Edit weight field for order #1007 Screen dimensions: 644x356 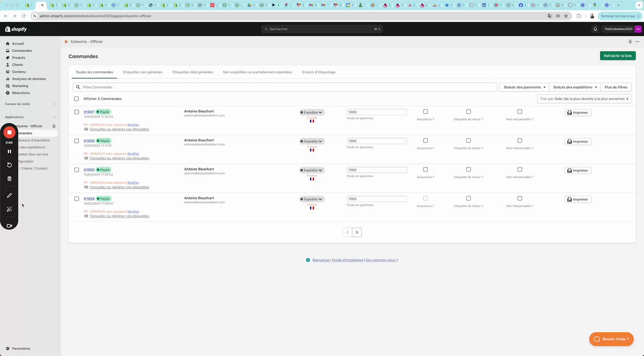coord(377,112)
